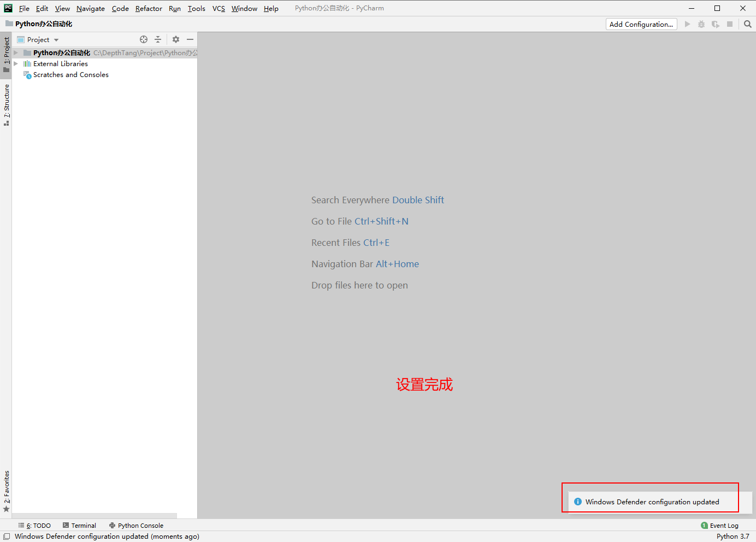Open Project panel settings gear

point(176,39)
